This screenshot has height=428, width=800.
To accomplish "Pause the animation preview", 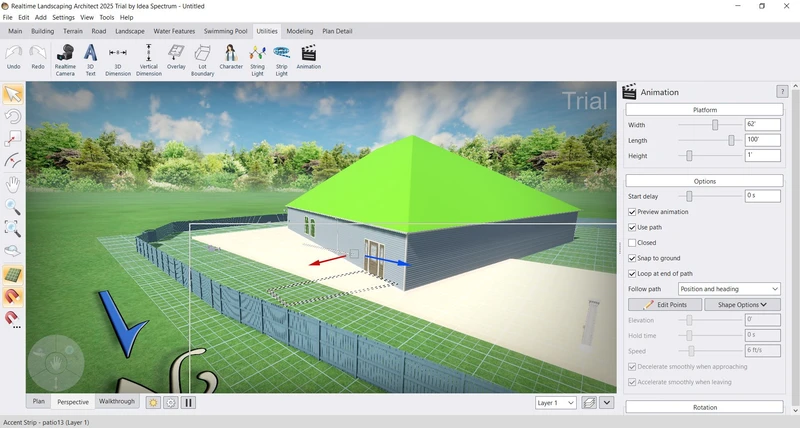I will [188, 402].
